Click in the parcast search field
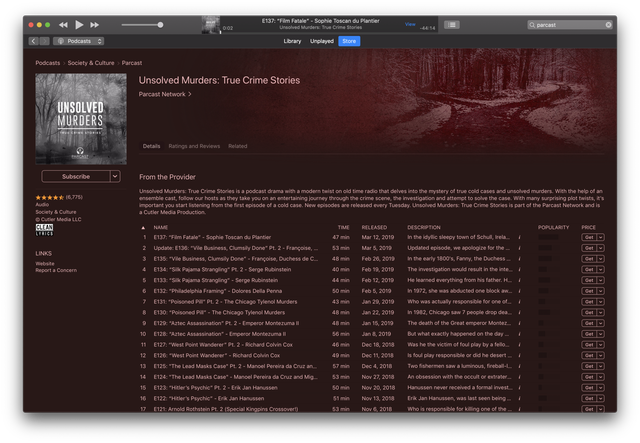 tap(570, 24)
